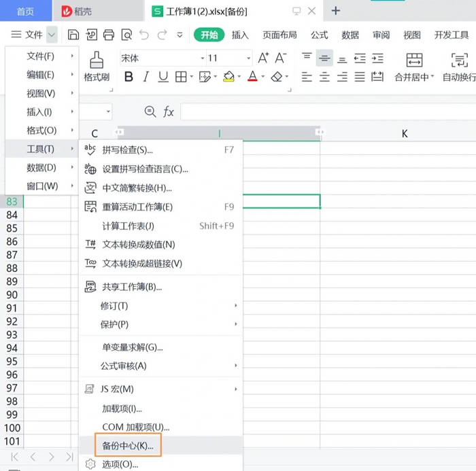Click the red font color icon
The height and width of the screenshot is (471, 476).
(252, 77)
